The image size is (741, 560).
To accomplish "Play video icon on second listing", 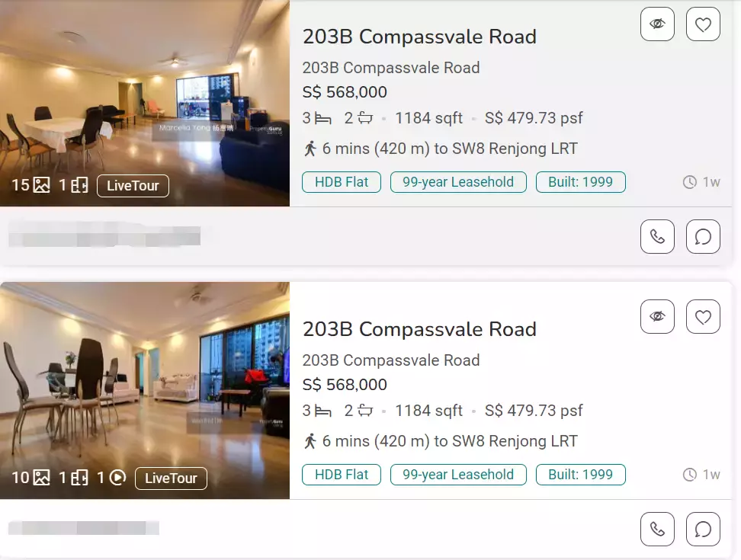I will point(117,478).
